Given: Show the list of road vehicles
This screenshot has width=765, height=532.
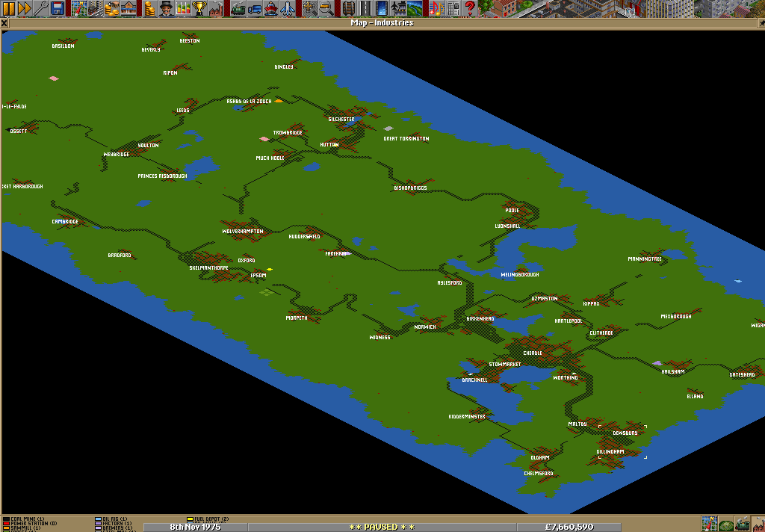Looking at the screenshot, I should point(254,8).
